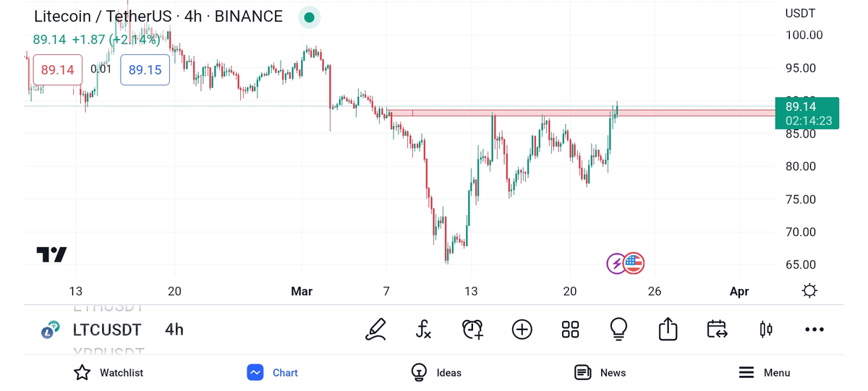Image resolution: width=868 pixels, height=391 pixels.
Task: Go to the News tab
Action: coord(600,373)
